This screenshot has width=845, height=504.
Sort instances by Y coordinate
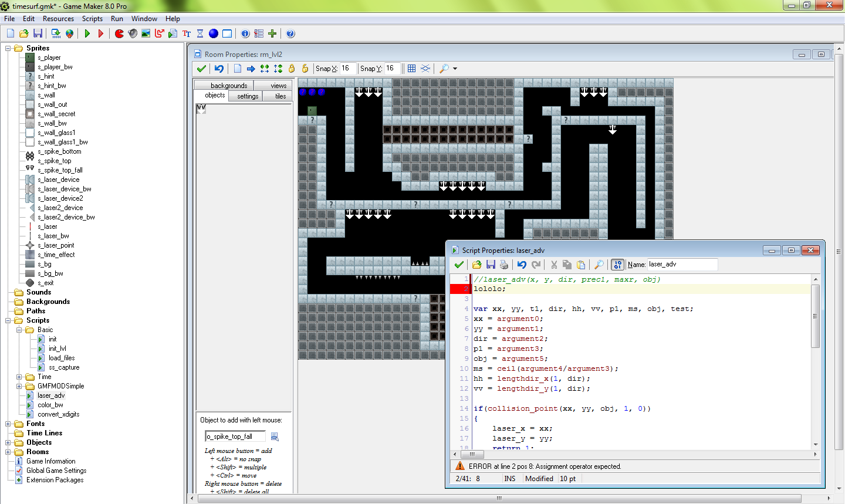pyautogui.click(x=278, y=69)
